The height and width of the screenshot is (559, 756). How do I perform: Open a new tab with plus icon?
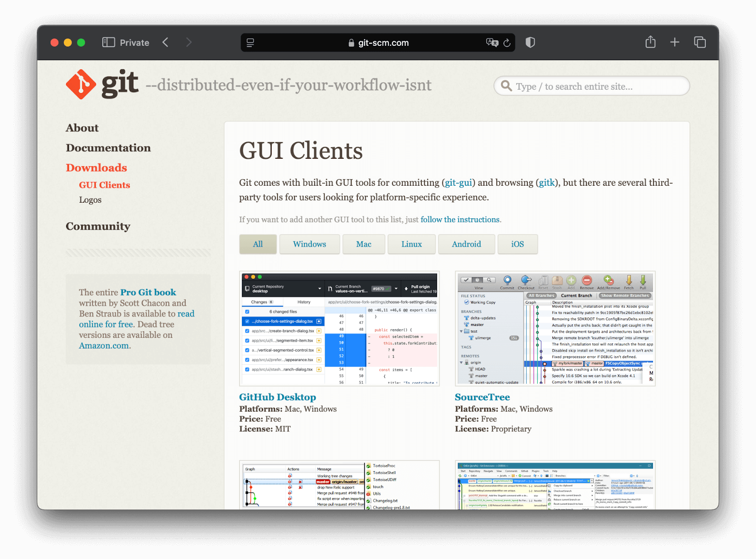click(x=675, y=43)
